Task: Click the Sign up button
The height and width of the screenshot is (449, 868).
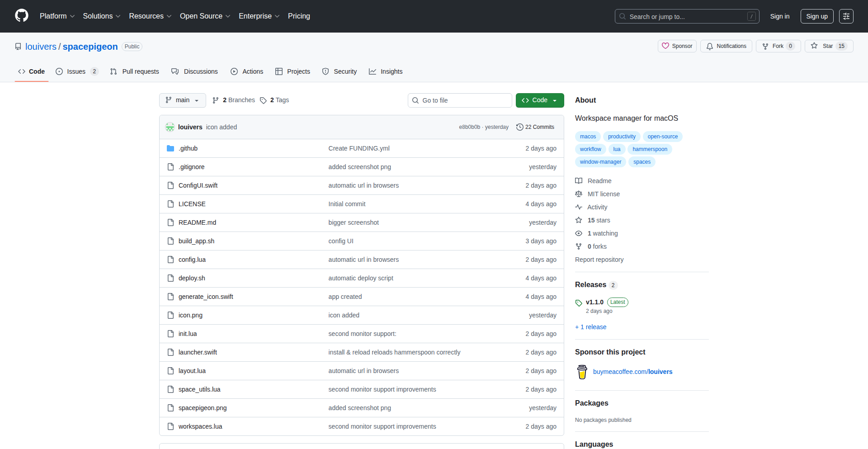Action: pyautogui.click(x=816, y=16)
